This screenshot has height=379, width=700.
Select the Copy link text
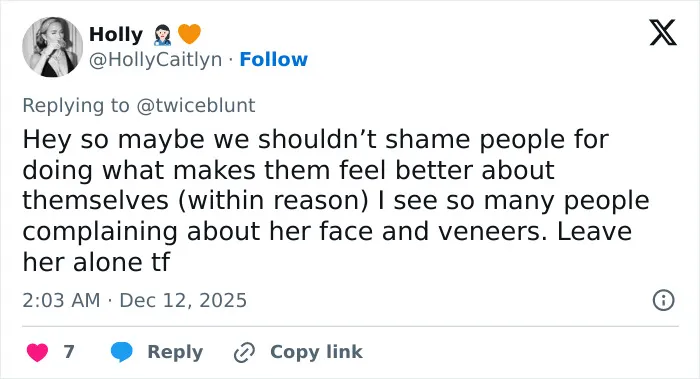pos(316,352)
